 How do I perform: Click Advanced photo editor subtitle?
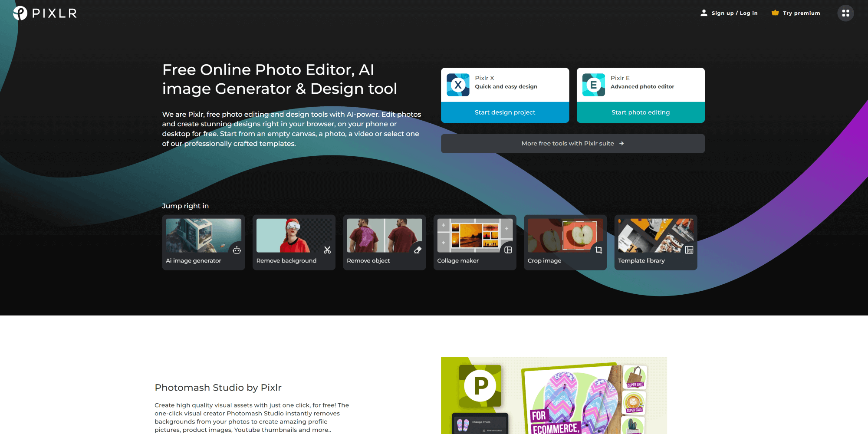tap(642, 87)
